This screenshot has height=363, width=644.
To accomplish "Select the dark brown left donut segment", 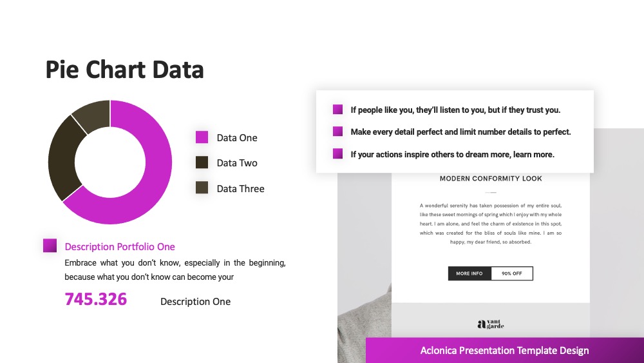I will pos(62,158).
